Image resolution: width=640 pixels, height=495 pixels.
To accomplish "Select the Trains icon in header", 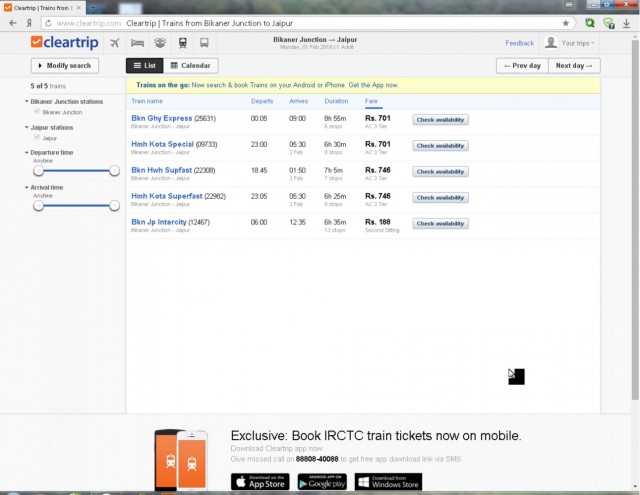I will [x=183, y=43].
